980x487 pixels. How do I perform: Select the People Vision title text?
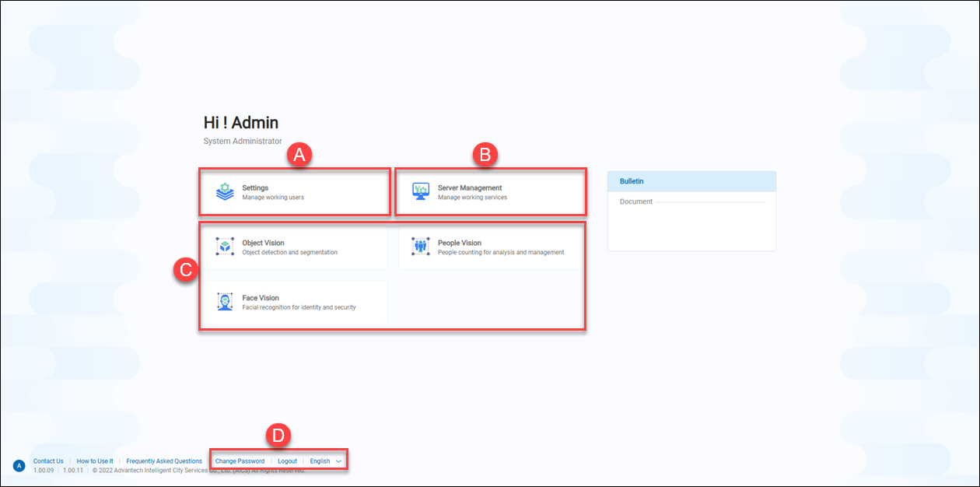tap(459, 243)
